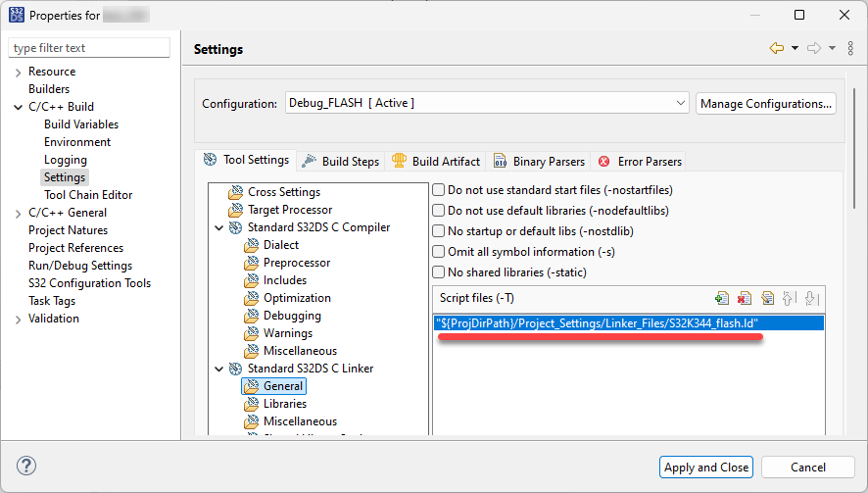The image size is (868, 493).
Task: Click the Standard S32DS C Linker tool icon
Action: 236,369
